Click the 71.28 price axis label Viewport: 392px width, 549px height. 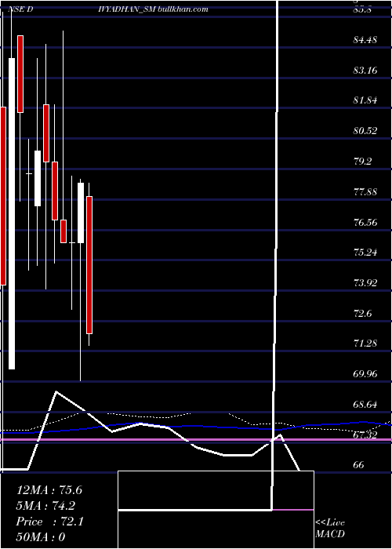point(365,344)
